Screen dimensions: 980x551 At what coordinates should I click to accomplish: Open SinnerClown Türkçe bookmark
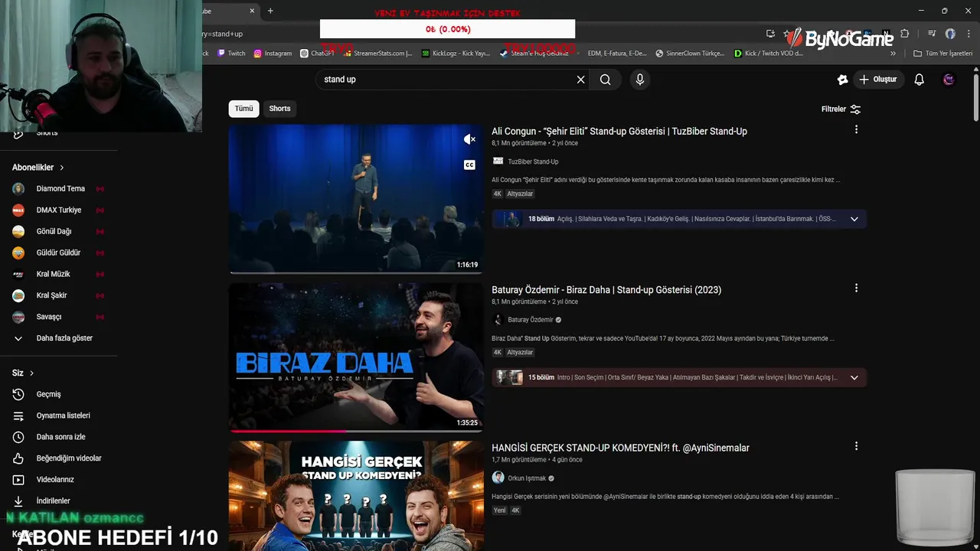pos(690,54)
